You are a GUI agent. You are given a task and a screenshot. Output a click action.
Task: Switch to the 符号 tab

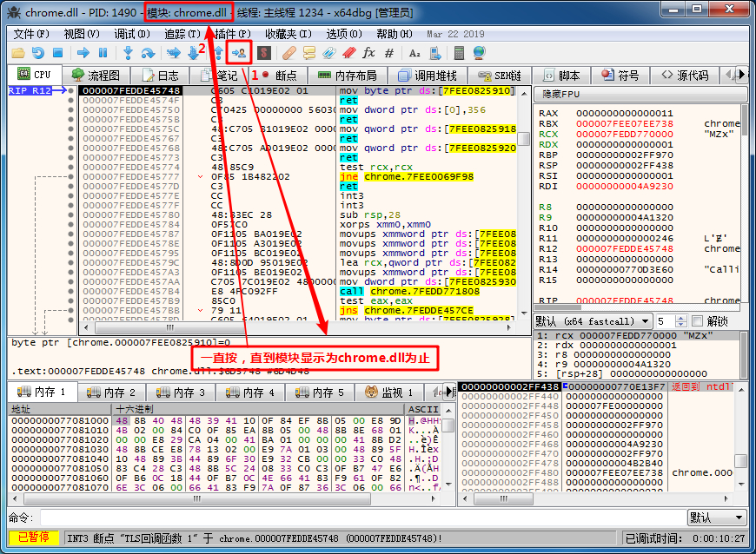[620, 76]
